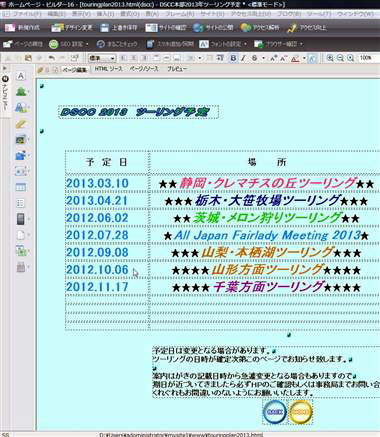The height and width of the screenshot is (437, 380).
Task: Expand the SEO設定 dropdown arrow
Action: point(87,44)
